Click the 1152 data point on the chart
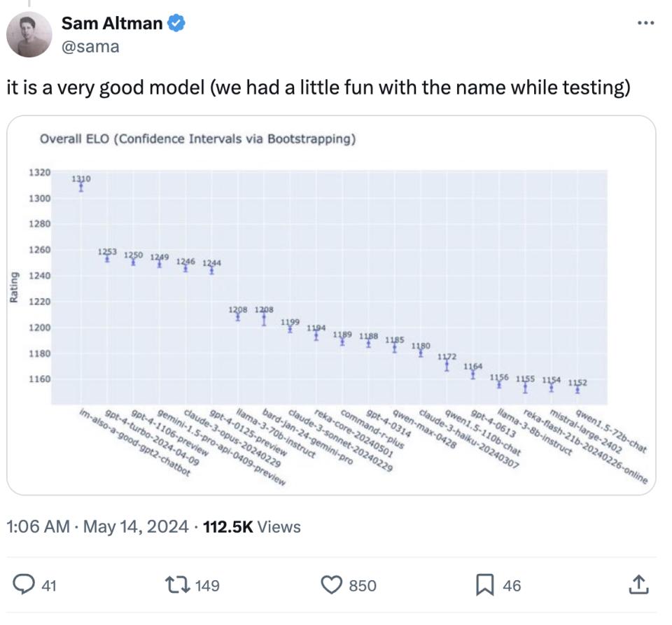 coord(577,390)
